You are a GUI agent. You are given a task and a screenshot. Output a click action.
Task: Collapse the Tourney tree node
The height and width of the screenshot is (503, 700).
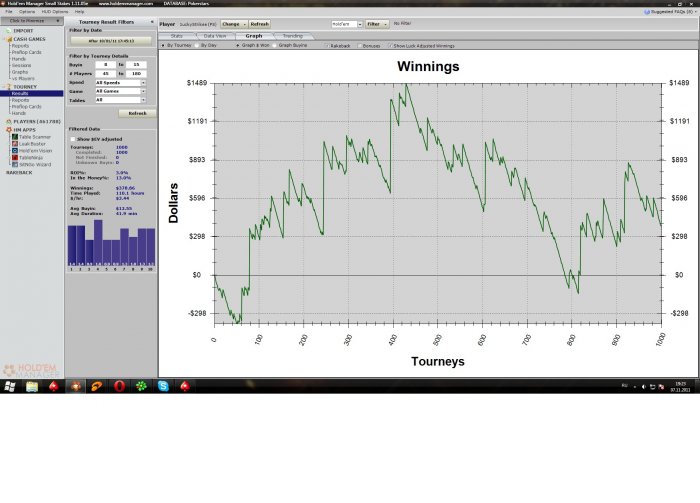tap(4, 87)
